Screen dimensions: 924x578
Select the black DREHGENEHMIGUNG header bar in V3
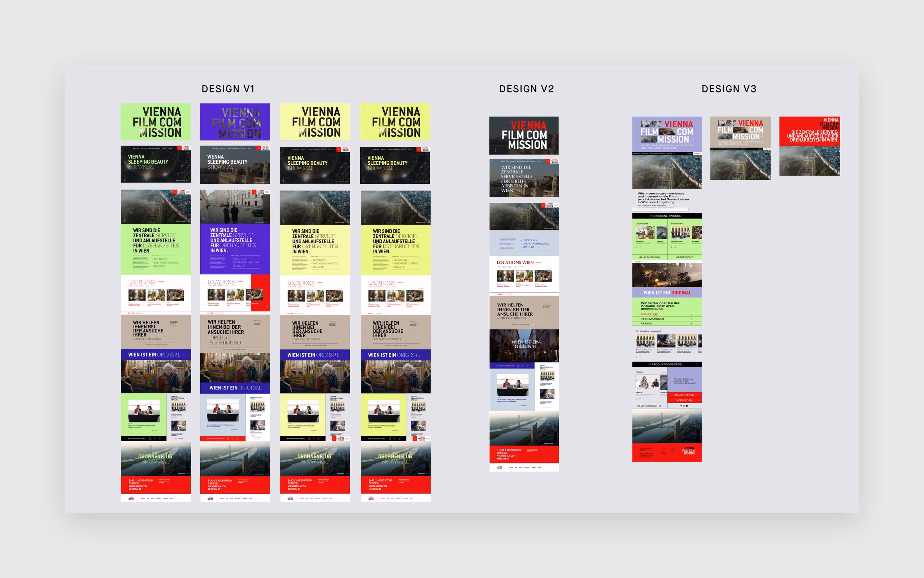[x=667, y=216]
